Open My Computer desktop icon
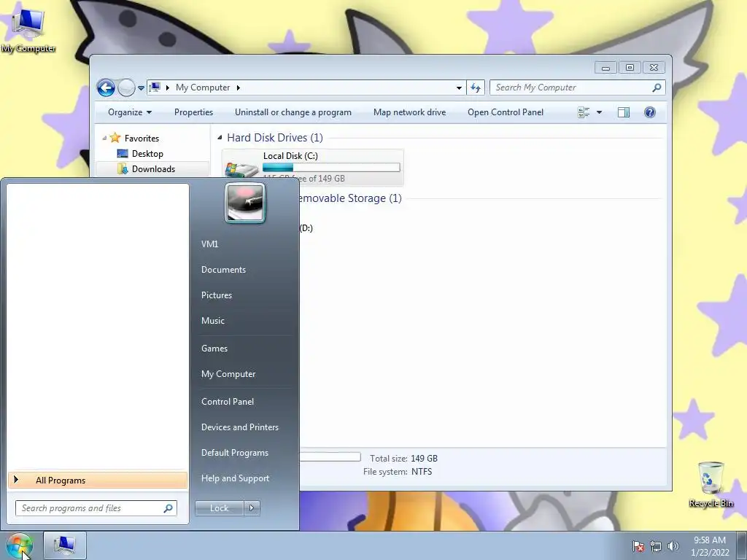The height and width of the screenshot is (560, 747). [28, 31]
